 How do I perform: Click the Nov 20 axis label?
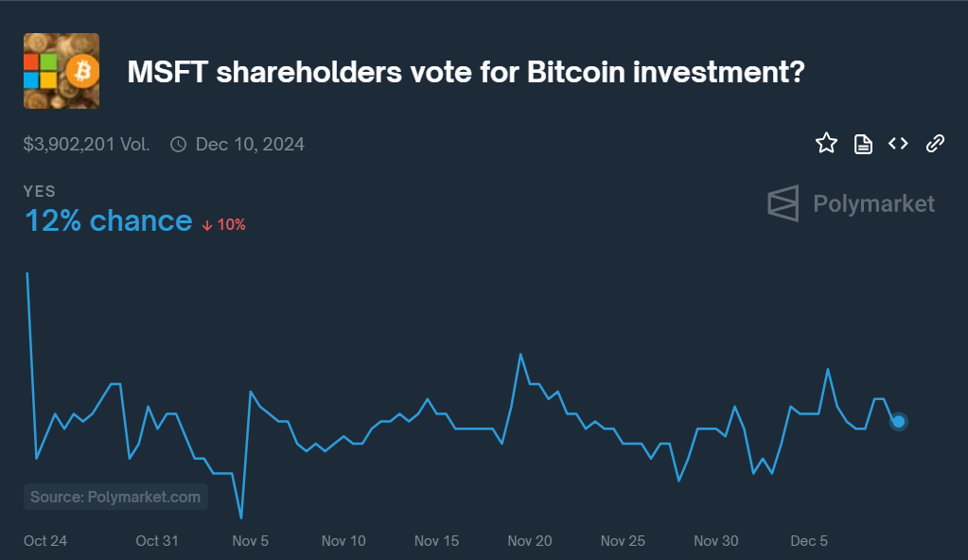[530, 541]
